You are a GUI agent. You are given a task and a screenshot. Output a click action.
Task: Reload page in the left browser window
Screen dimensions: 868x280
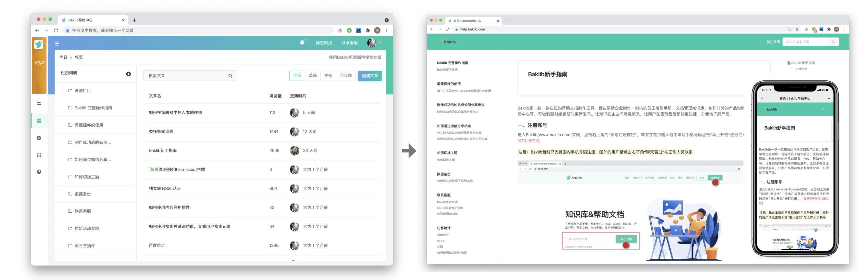coord(56,30)
